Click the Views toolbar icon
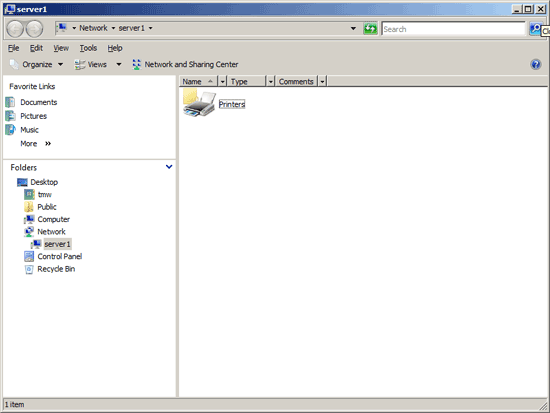 (80, 64)
